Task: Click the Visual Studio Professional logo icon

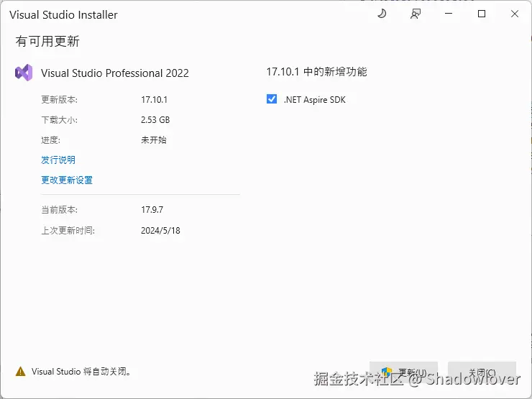Action: 24,73
